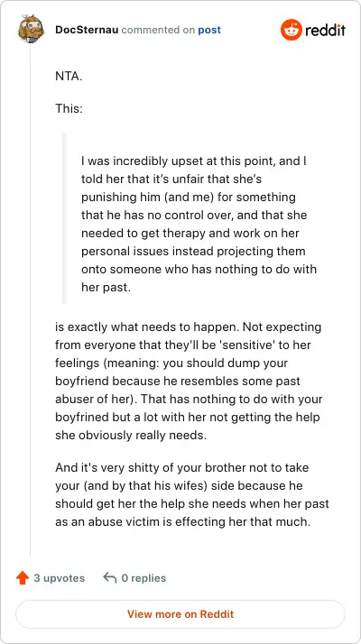
Task: Click the reddit wordmark text
Action: (x=325, y=30)
